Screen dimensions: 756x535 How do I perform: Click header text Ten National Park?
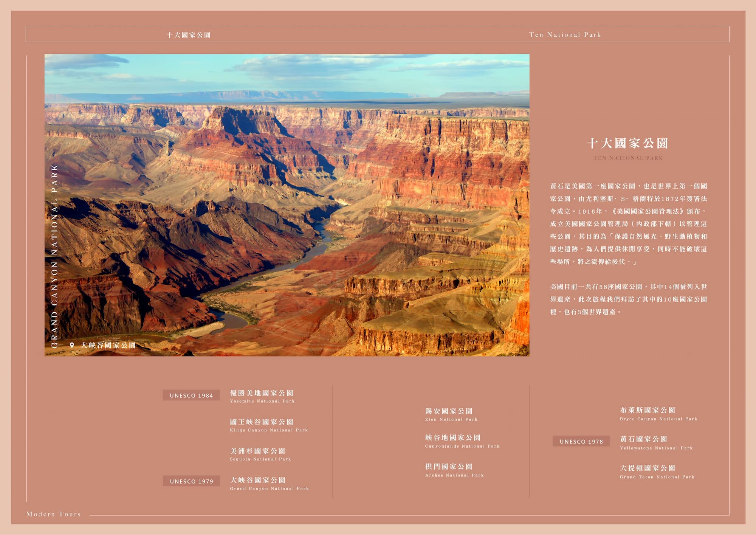click(x=565, y=35)
